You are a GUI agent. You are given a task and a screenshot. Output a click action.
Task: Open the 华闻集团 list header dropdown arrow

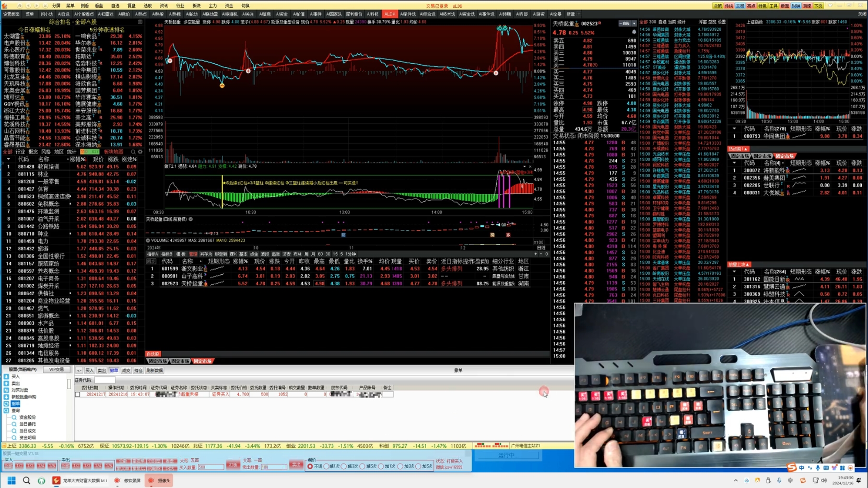734,129
